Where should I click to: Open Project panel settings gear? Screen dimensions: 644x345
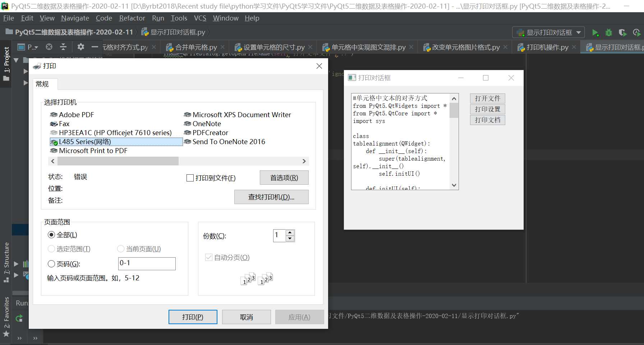(x=81, y=47)
